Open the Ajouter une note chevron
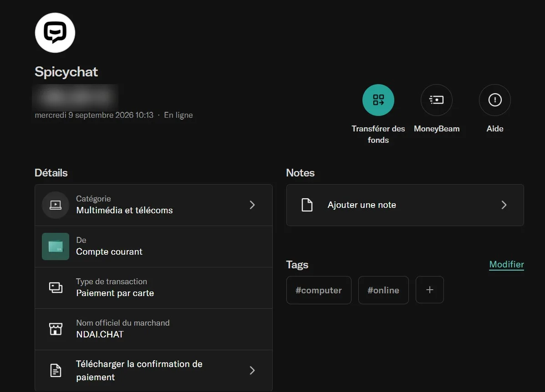Screen dimensions: 545x392 [504, 205]
